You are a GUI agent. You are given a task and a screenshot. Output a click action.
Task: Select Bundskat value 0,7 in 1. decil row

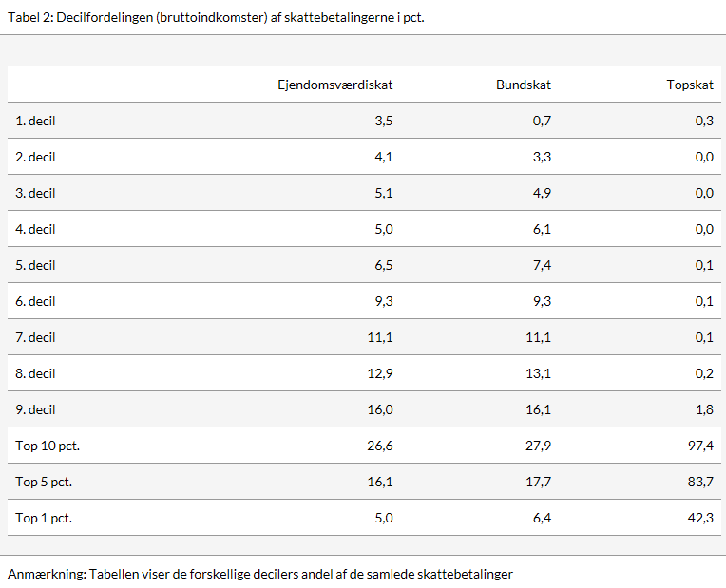click(542, 121)
